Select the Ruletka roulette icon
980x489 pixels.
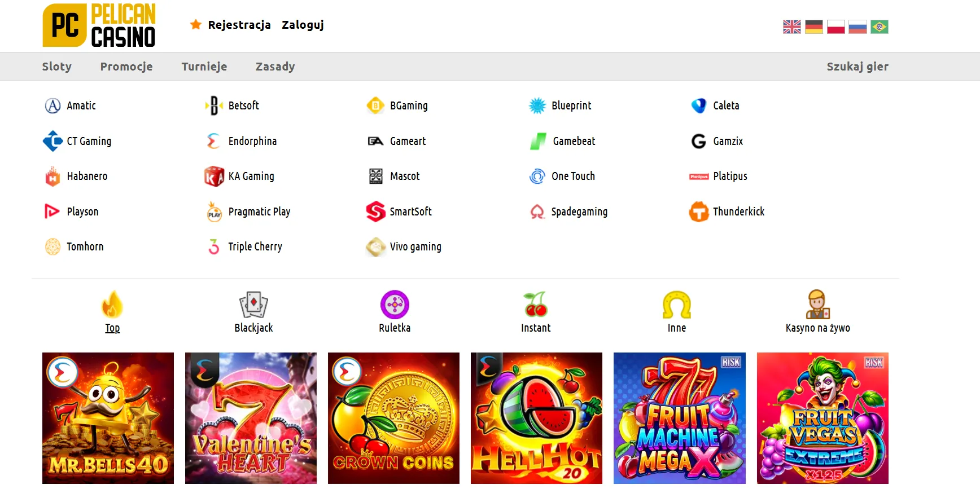coord(395,305)
